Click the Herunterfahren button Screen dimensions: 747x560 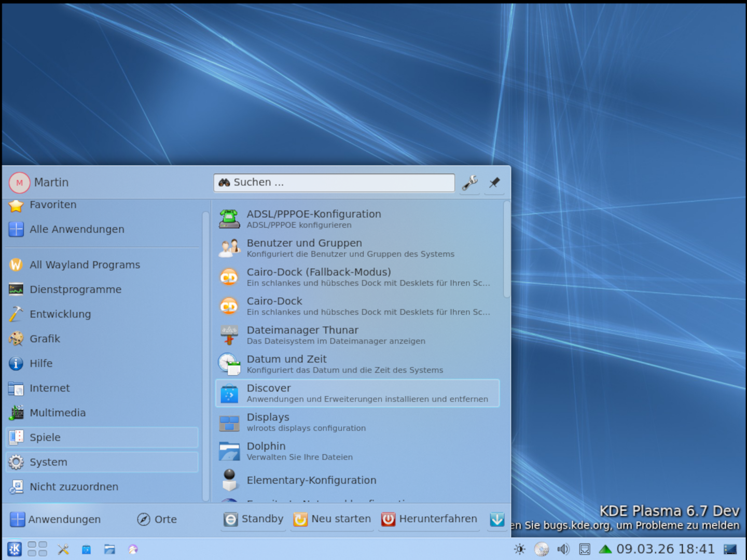point(430,519)
